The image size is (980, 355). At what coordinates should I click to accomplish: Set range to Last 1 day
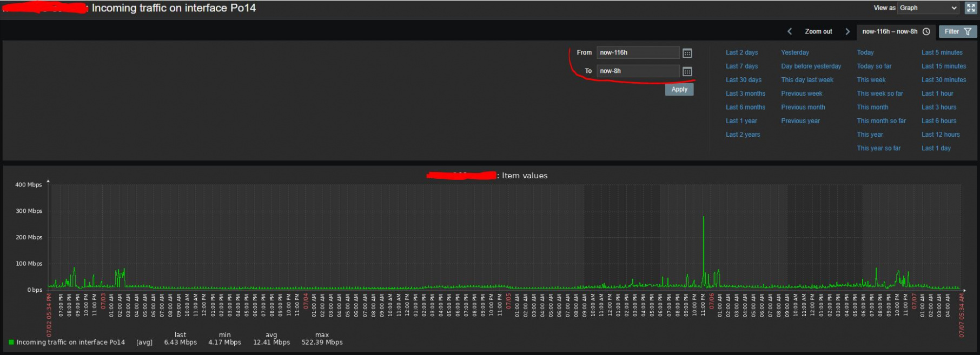pyautogui.click(x=936, y=148)
